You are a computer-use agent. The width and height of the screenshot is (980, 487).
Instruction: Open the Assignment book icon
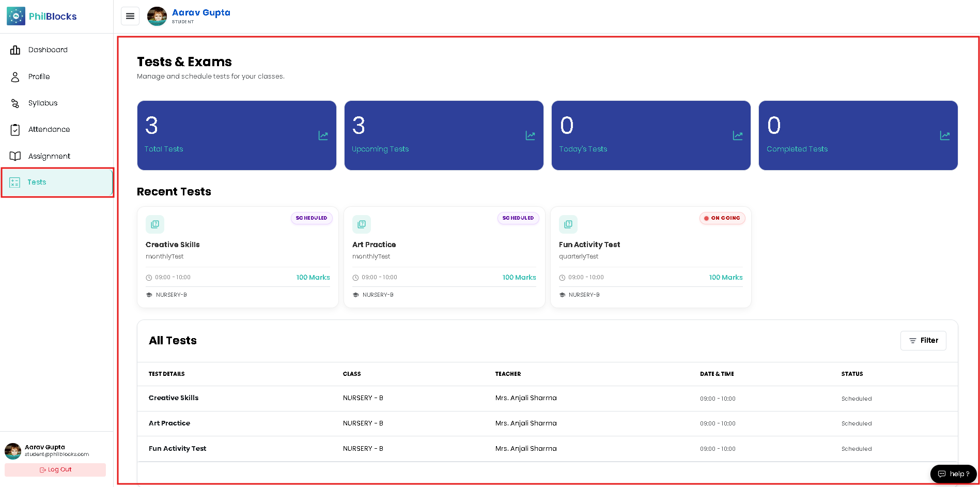coord(15,156)
